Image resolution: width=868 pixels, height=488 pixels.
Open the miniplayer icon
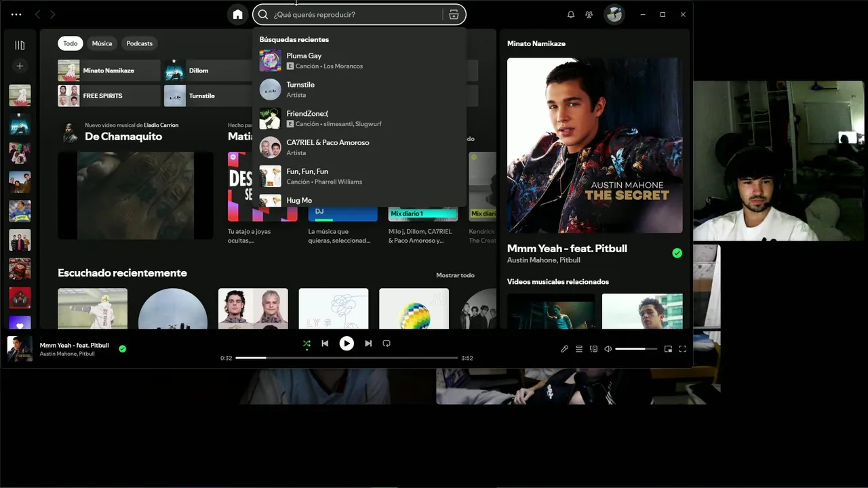(668, 349)
